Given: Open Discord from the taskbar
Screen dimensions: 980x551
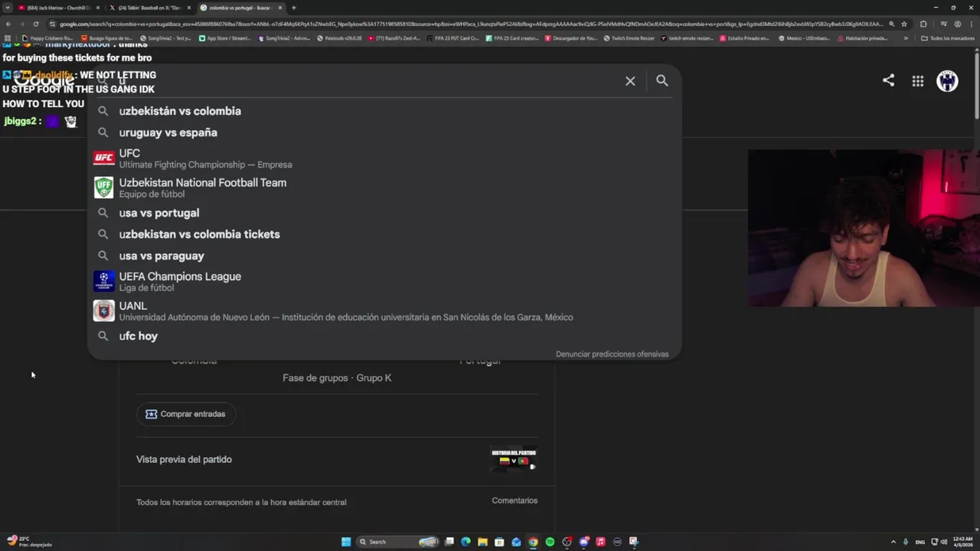Looking at the screenshot, I should [x=583, y=542].
